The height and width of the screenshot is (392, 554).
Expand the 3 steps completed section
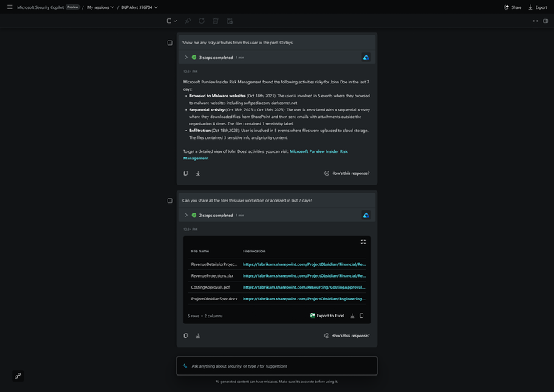186,57
